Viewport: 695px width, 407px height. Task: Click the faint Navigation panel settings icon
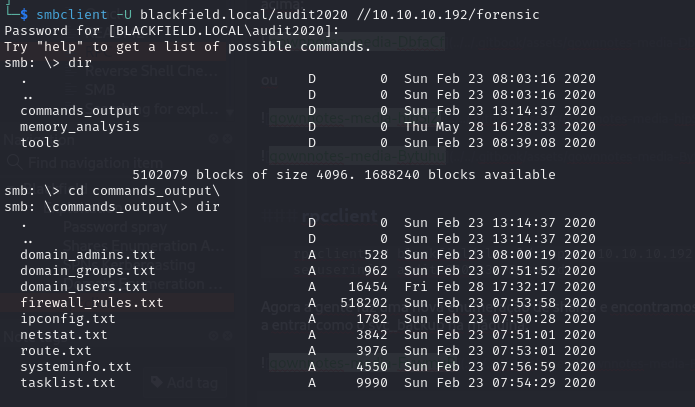[x=214, y=139]
